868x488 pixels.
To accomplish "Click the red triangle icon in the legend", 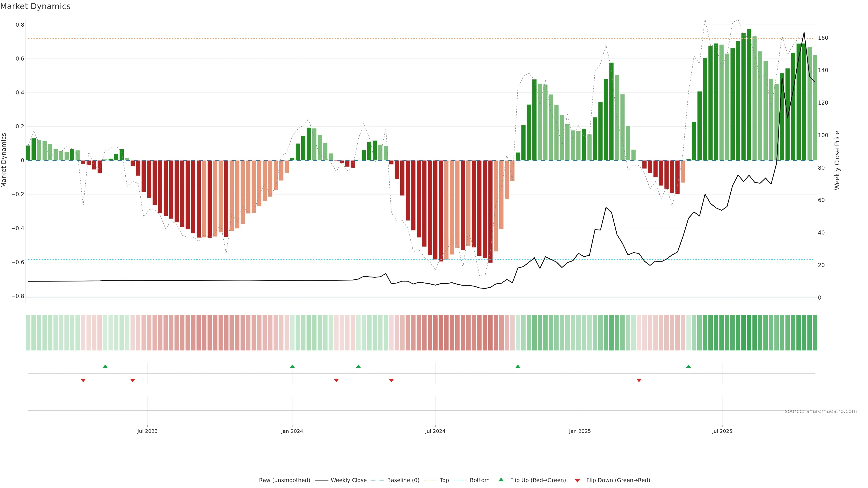I will 577,481.
